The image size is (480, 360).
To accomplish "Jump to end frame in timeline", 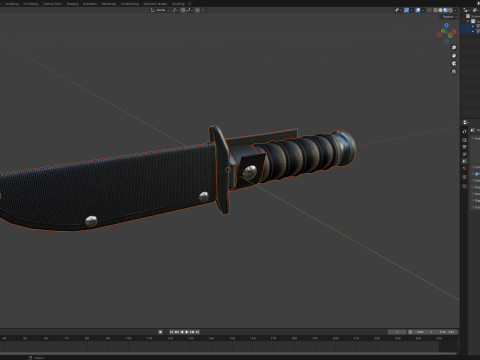I will point(197,332).
